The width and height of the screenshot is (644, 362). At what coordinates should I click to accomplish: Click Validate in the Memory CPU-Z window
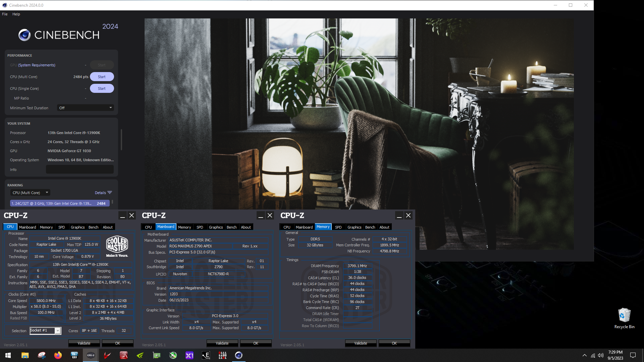[x=361, y=343]
